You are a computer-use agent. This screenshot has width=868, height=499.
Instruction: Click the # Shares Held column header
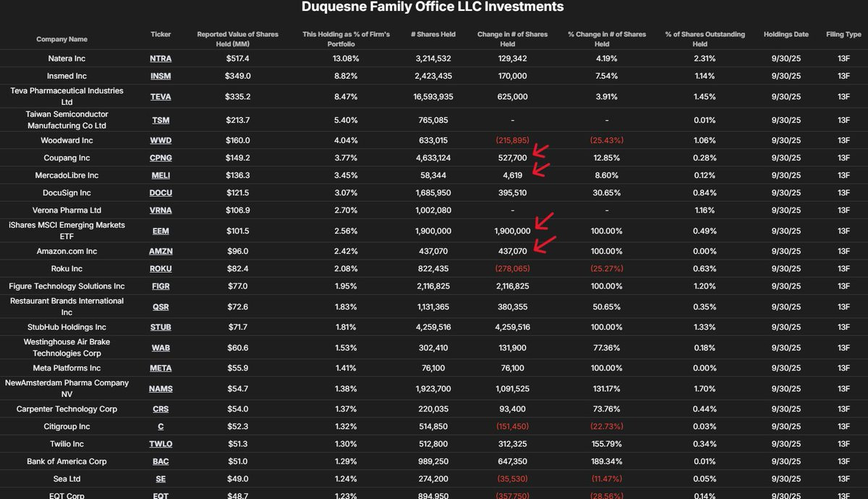pos(434,35)
